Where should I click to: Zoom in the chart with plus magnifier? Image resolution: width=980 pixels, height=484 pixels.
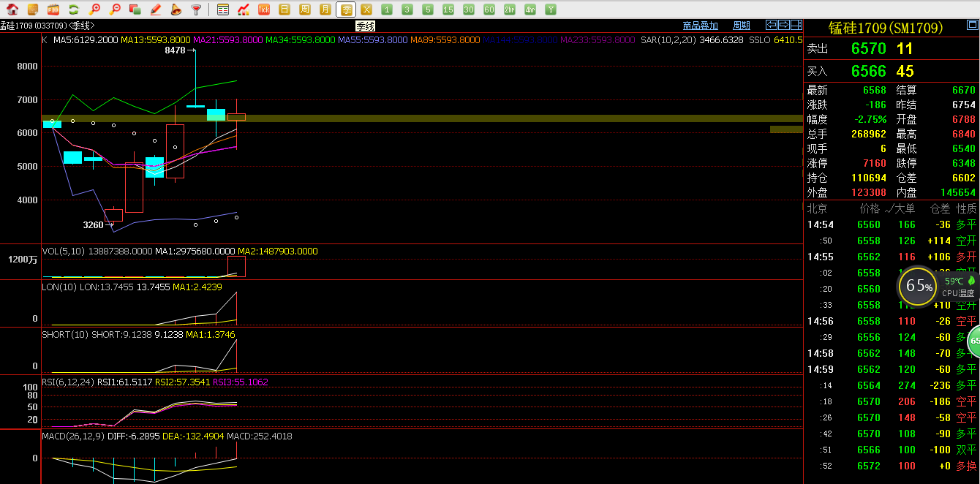coord(94,10)
